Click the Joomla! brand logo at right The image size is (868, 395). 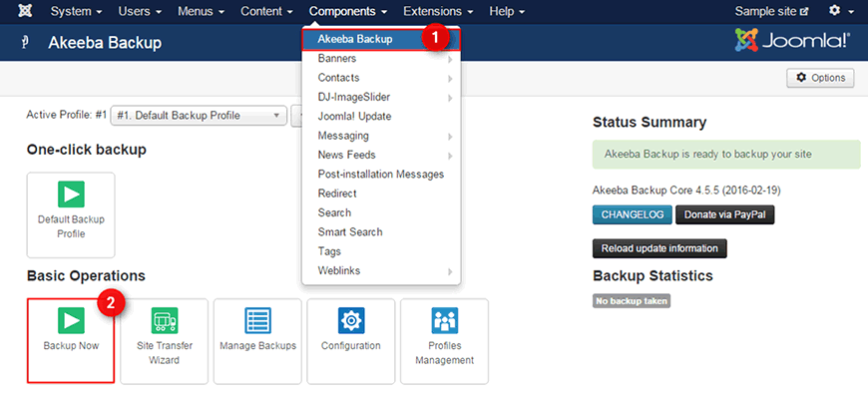(792, 40)
